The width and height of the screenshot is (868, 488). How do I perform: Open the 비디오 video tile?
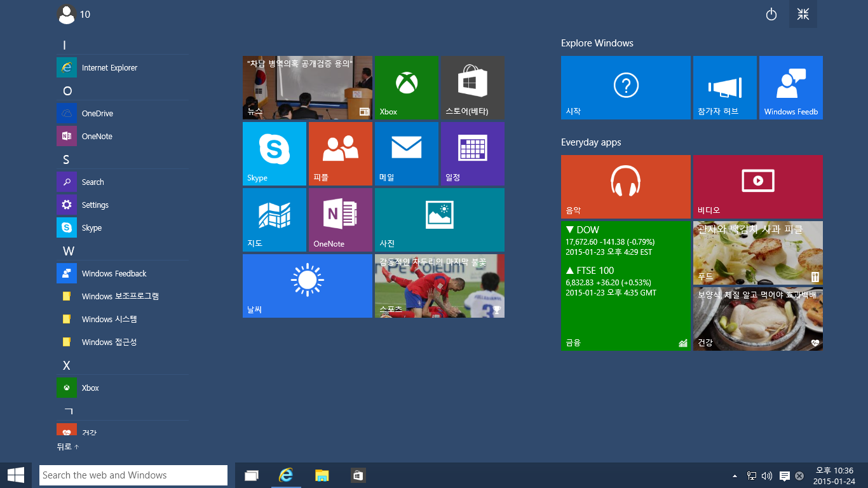[x=758, y=187]
